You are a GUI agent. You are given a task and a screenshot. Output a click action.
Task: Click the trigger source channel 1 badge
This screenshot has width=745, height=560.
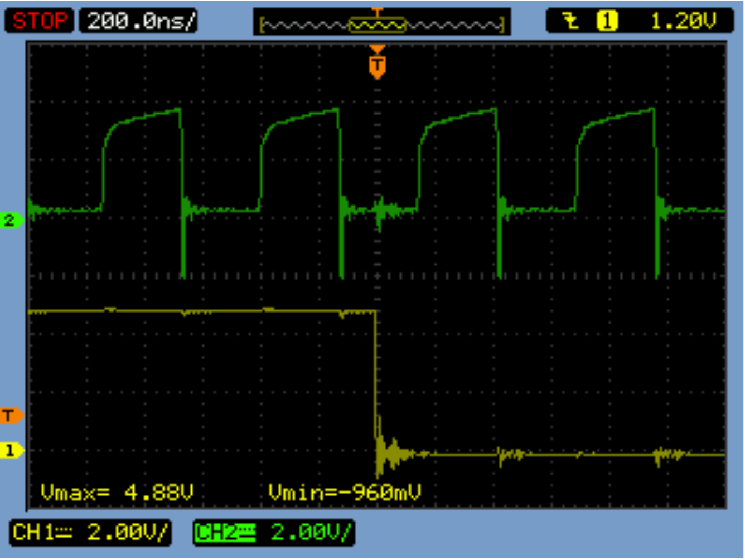pyautogui.click(x=607, y=22)
